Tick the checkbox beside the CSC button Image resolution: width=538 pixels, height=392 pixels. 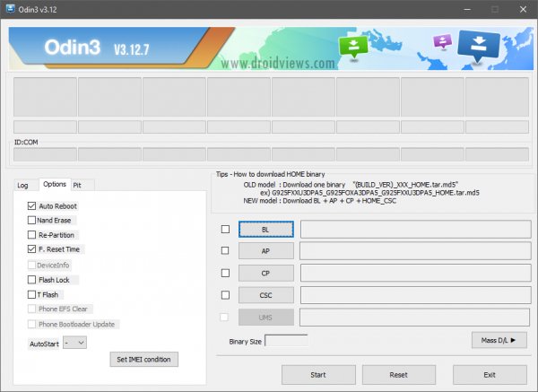(225, 295)
